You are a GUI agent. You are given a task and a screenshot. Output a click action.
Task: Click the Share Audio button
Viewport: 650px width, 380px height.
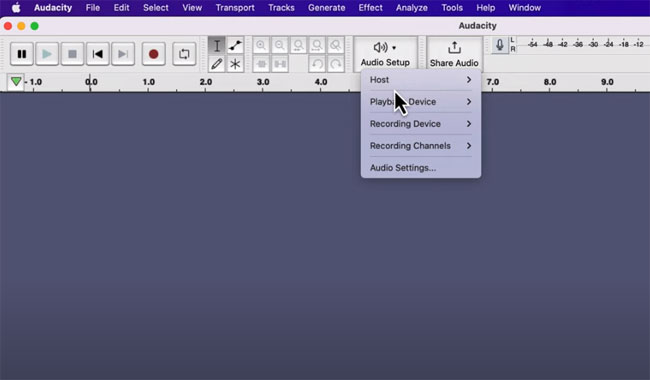454,54
